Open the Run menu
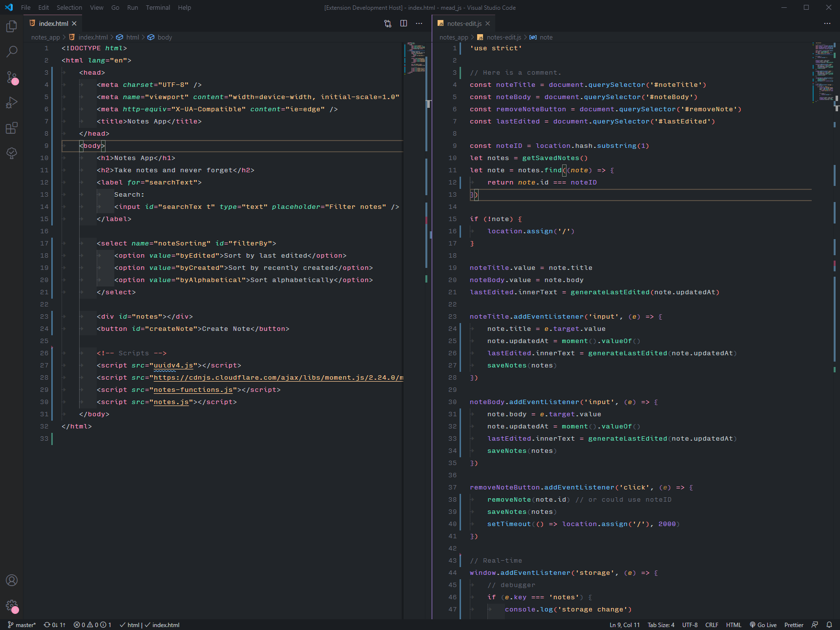Image resolution: width=840 pixels, height=630 pixels. pyautogui.click(x=132, y=7)
